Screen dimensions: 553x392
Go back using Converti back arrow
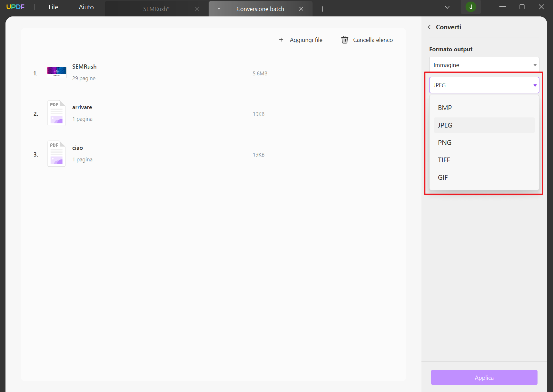pos(429,27)
